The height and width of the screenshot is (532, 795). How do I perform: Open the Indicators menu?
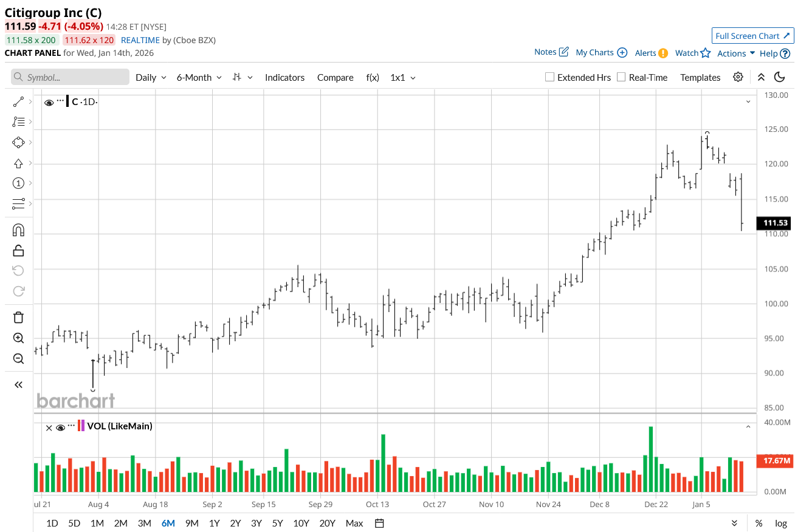[x=284, y=77]
